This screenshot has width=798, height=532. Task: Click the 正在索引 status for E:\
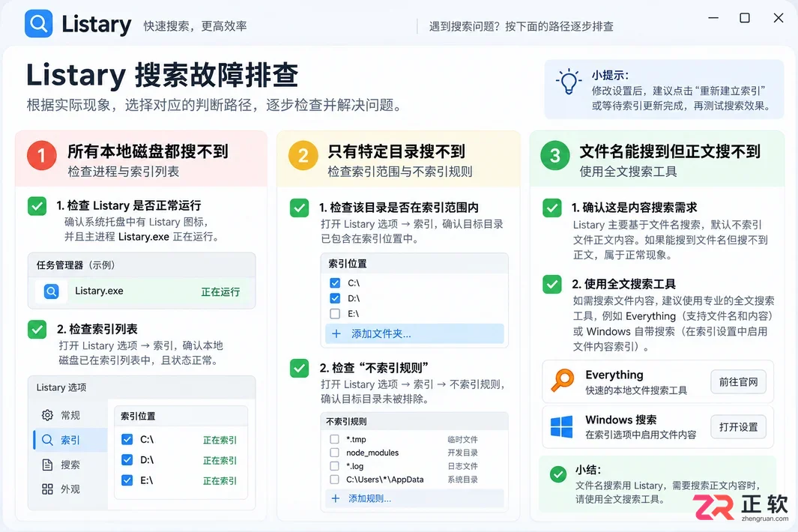[x=220, y=480]
